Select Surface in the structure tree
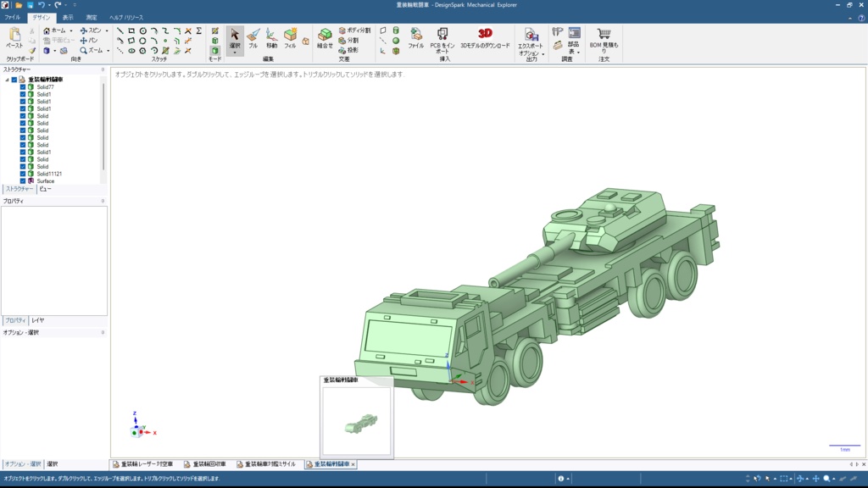868x488 pixels. [x=46, y=181]
